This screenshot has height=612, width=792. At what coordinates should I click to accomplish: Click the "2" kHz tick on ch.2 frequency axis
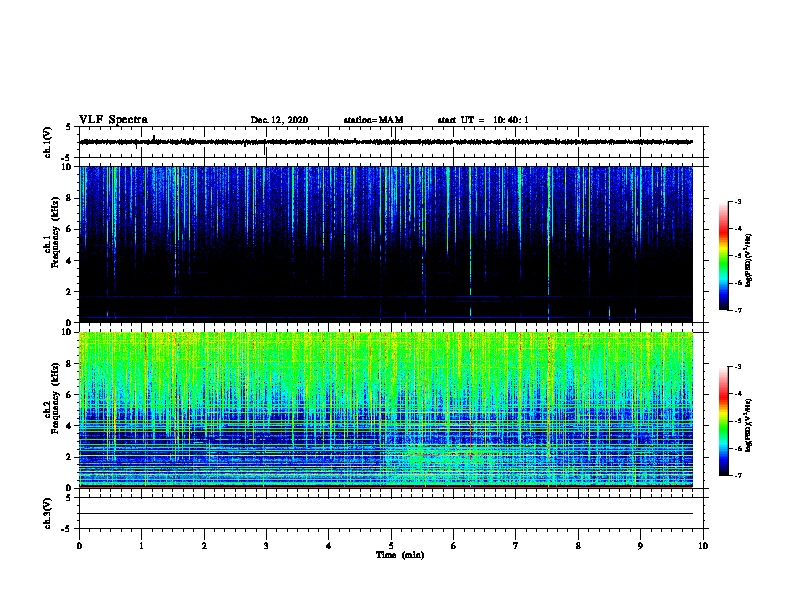coord(69,457)
